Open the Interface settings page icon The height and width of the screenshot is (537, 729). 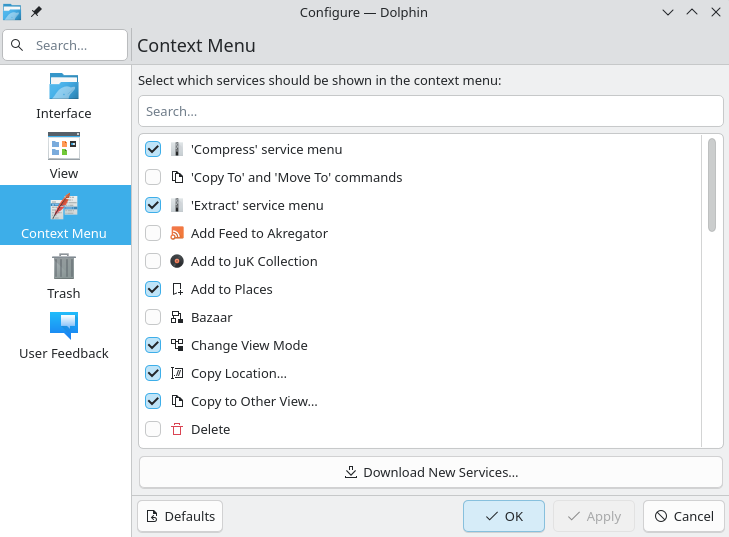64,86
